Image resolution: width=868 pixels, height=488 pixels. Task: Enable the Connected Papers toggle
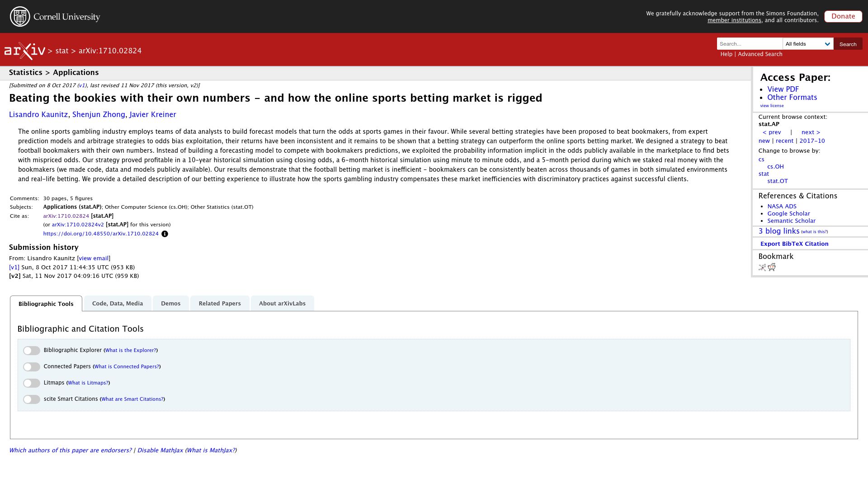(x=32, y=367)
